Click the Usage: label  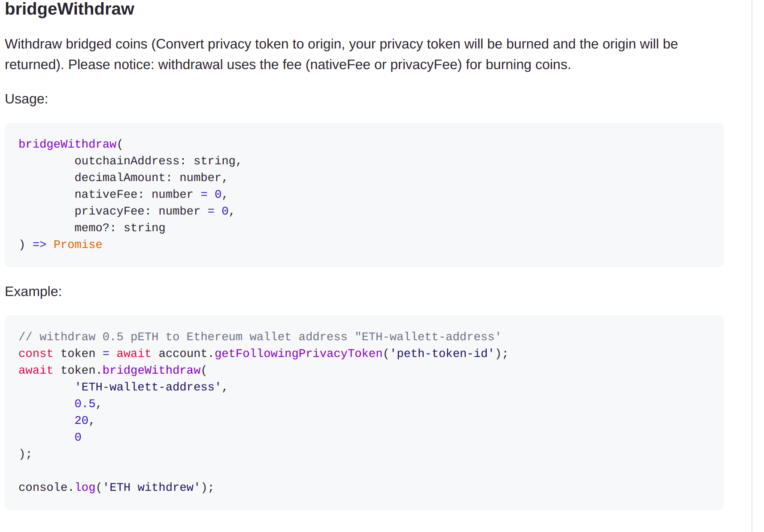click(27, 99)
